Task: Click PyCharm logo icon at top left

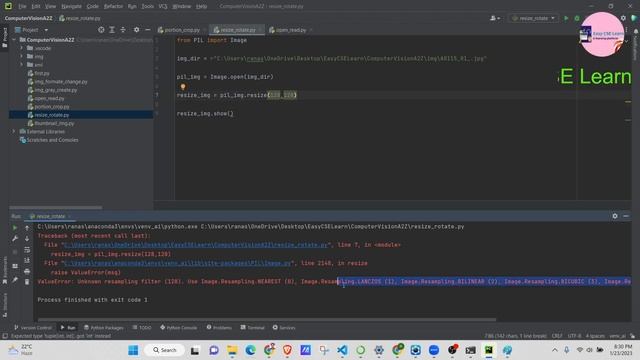Action: [8, 6]
